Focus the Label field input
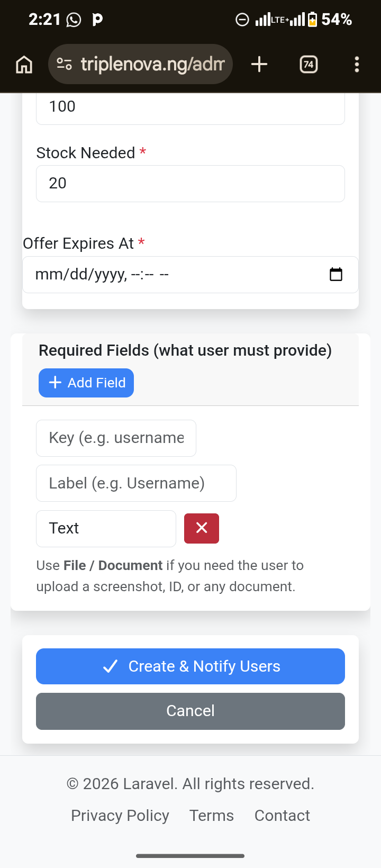Viewport: 381px width, 868px height. tap(136, 483)
